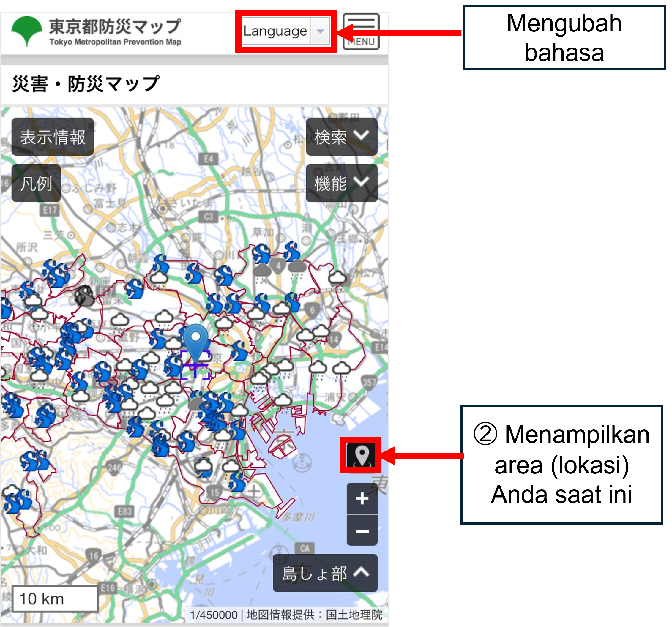Screen dimensions: 672x627
Task: Click the 東京都防災マップ site title
Action: point(115,27)
